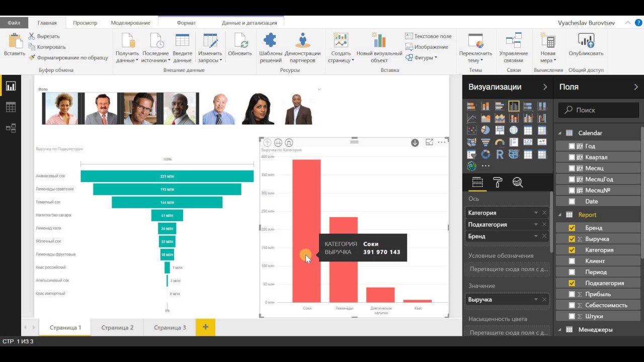Choose the line chart visualization
The height and width of the screenshot is (362, 644).
471,118
